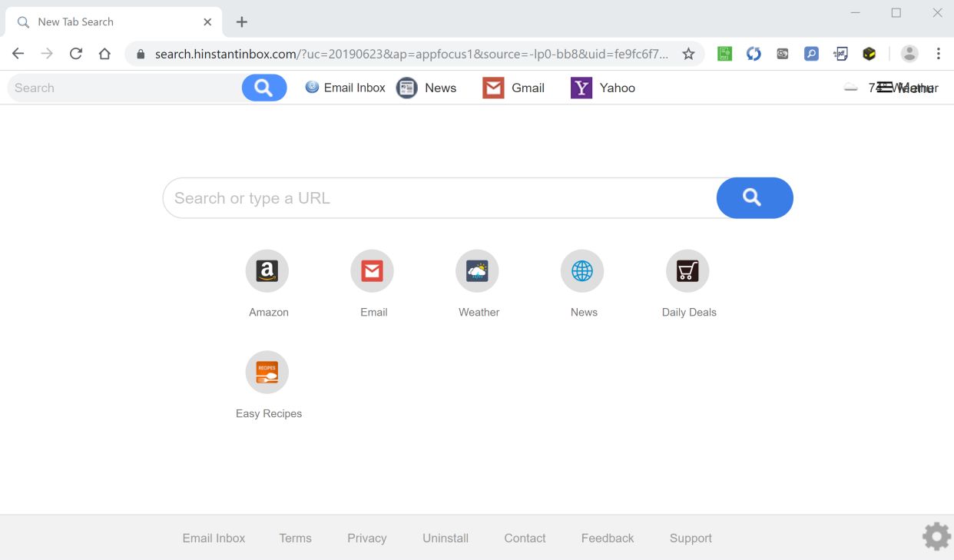The height and width of the screenshot is (560, 954).
Task: Open Yahoo from the toolbar
Action: point(603,88)
